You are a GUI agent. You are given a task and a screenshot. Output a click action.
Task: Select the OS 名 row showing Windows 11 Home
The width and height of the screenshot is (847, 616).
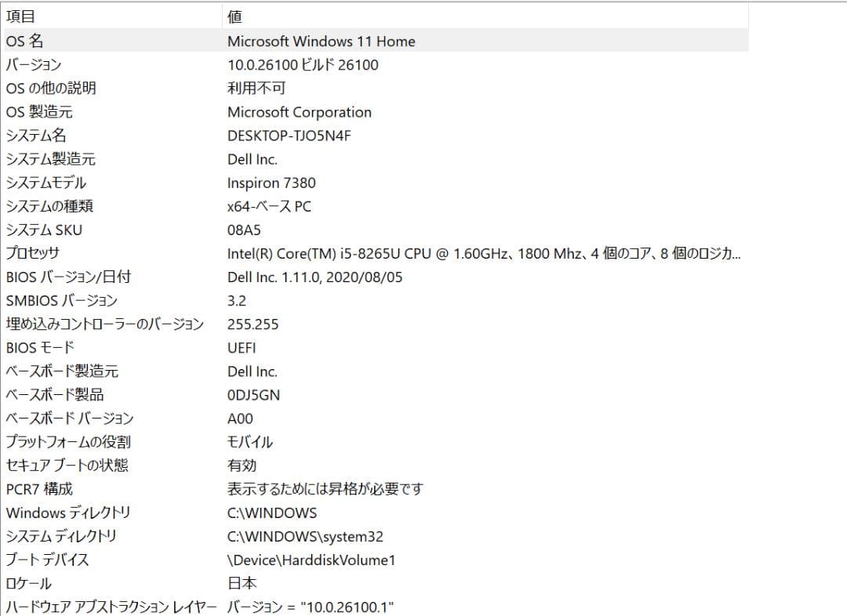click(321, 41)
